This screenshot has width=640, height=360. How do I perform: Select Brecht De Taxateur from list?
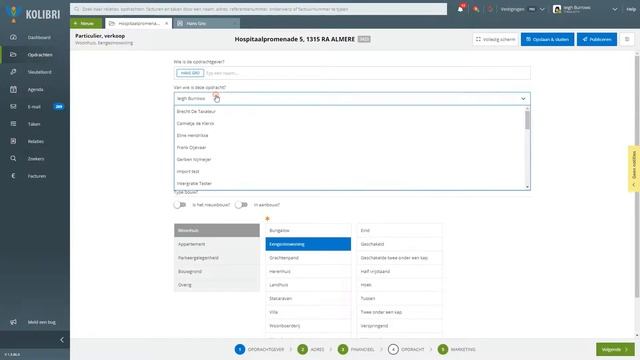click(349, 111)
